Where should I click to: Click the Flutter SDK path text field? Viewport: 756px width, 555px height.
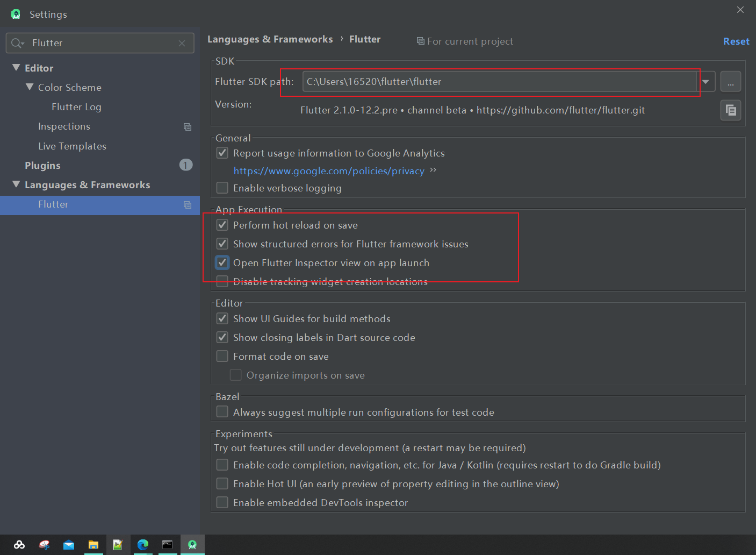500,82
